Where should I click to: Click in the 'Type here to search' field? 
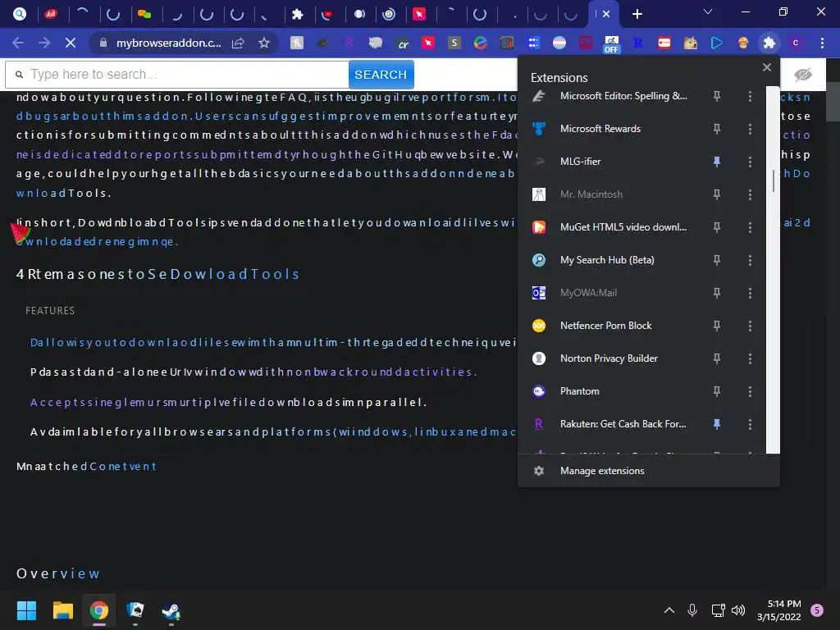177,75
